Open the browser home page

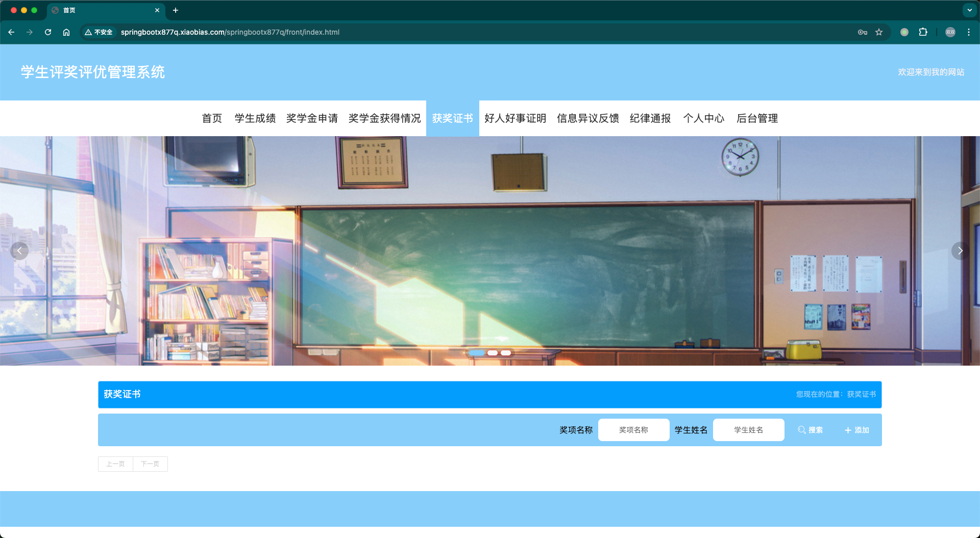[x=66, y=32]
